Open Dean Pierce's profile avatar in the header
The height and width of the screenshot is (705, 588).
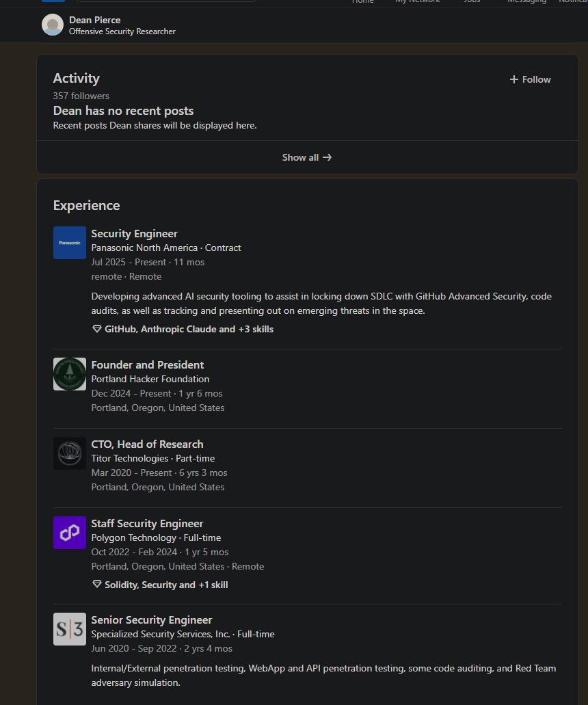point(53,25)
